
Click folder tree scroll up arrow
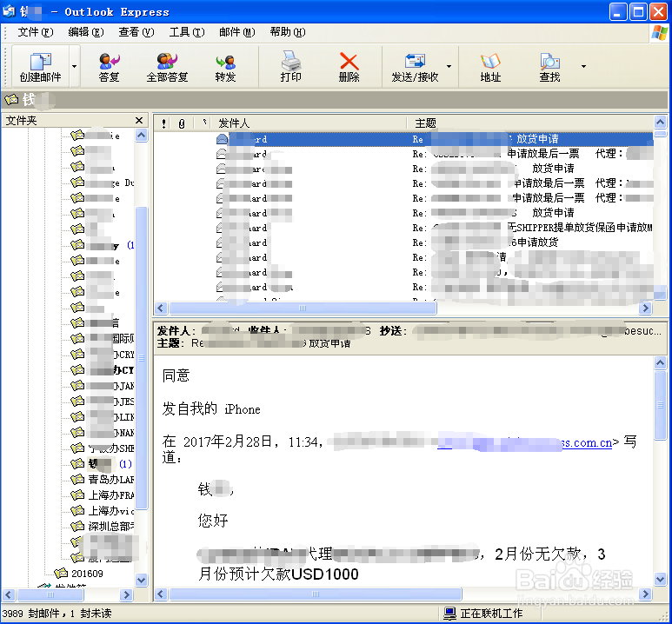[x=141, y=136]
